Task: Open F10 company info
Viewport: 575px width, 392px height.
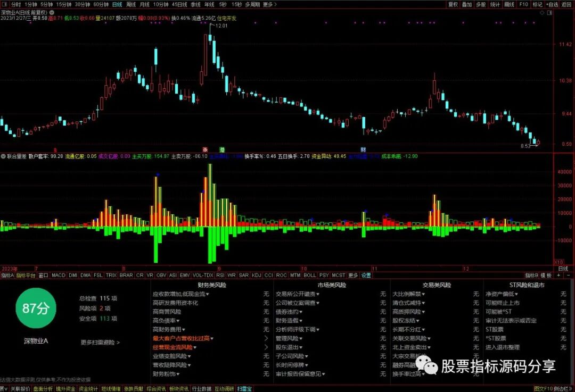Action: [524, 4]
